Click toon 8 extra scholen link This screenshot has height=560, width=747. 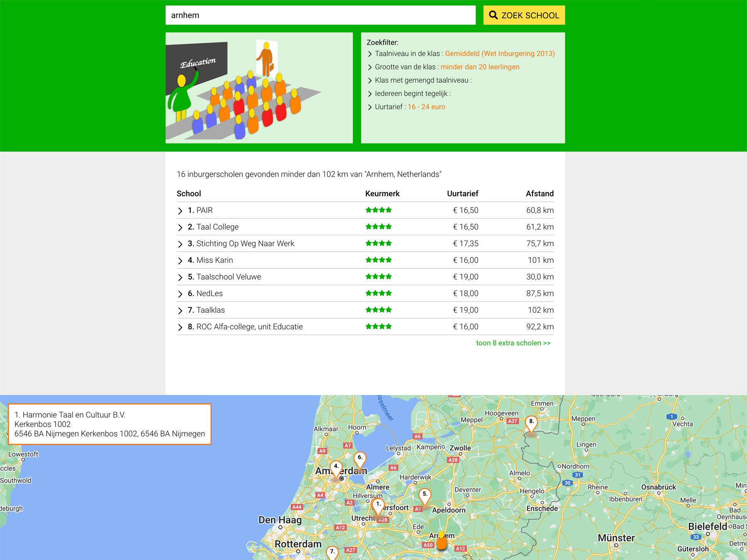(x=513, y=343)
